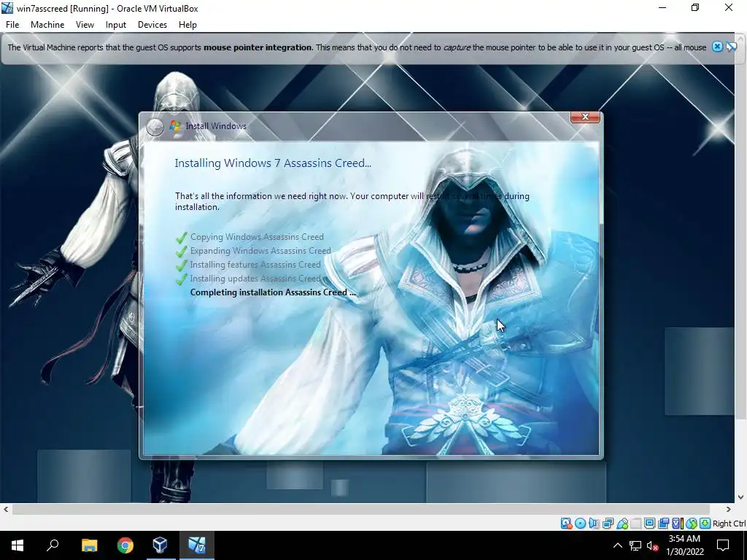Click the hard disk activity status icon

tap(567, 524)
